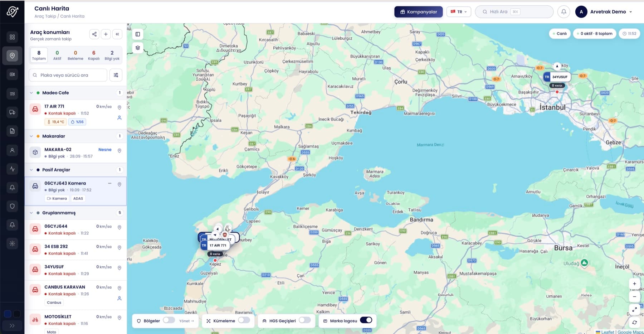Viewport: 644px width, 334px height.
Task: Toggle the map sidebar panel icon
Action: coord(138,34)
